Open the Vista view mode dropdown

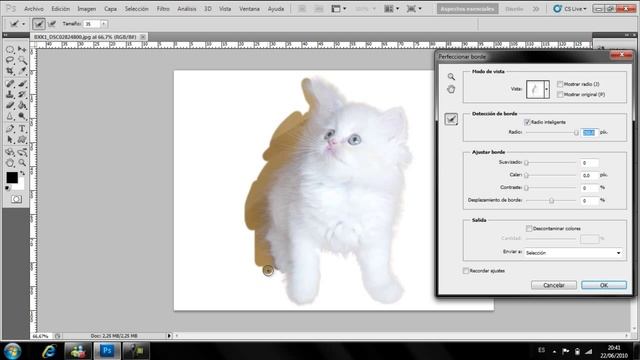pyautogui.click(x=547, y=89)
